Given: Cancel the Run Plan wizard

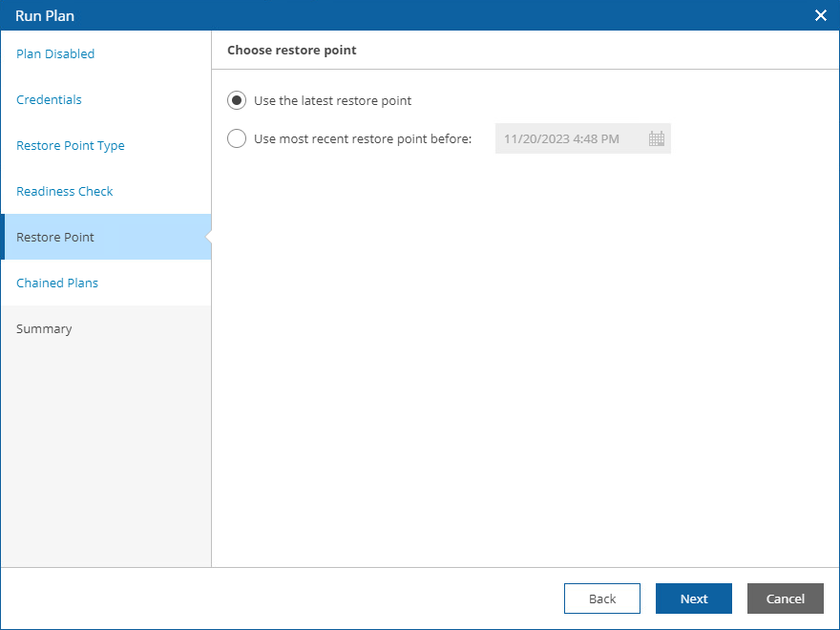Looking at the screenshot, I should 786,598.
